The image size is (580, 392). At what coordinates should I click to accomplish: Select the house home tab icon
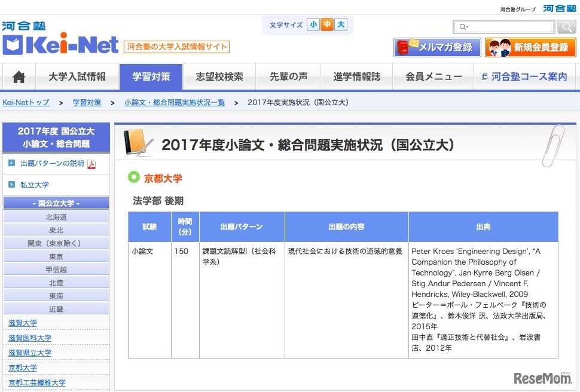[19, 76]
